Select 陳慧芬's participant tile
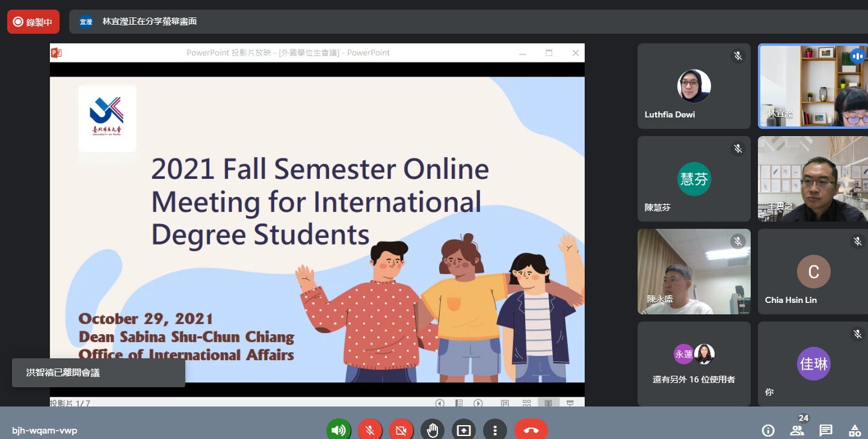Viewport: 868px width, 439px height. 694,179
